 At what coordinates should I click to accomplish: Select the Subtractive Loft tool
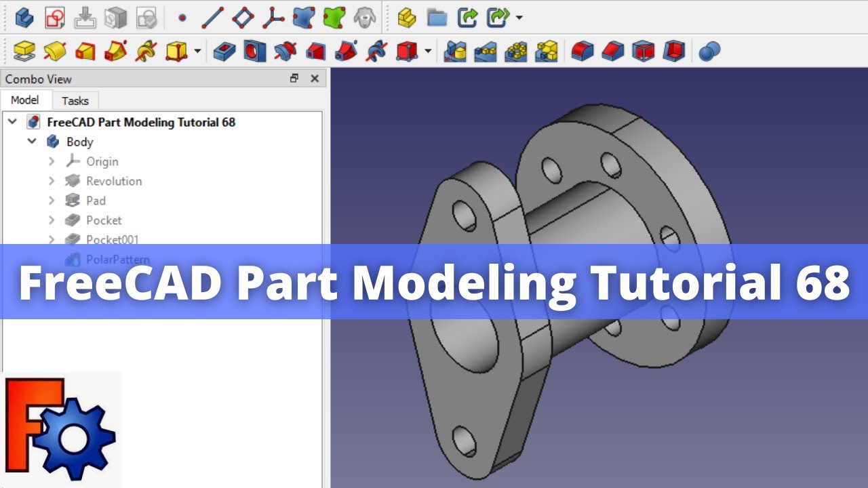[x=316, y=51]
